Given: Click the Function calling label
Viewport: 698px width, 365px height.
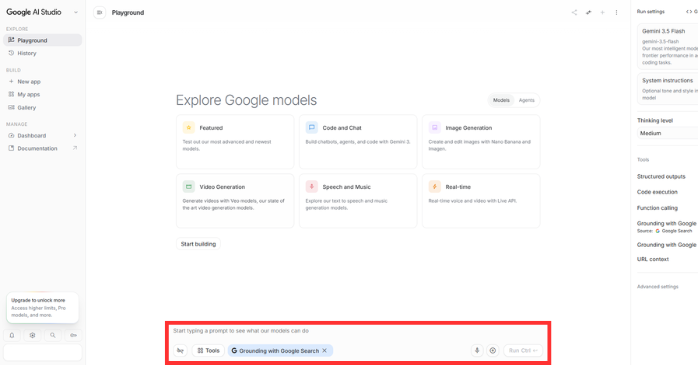Looking at the screenshot, I should click(657, 208).
